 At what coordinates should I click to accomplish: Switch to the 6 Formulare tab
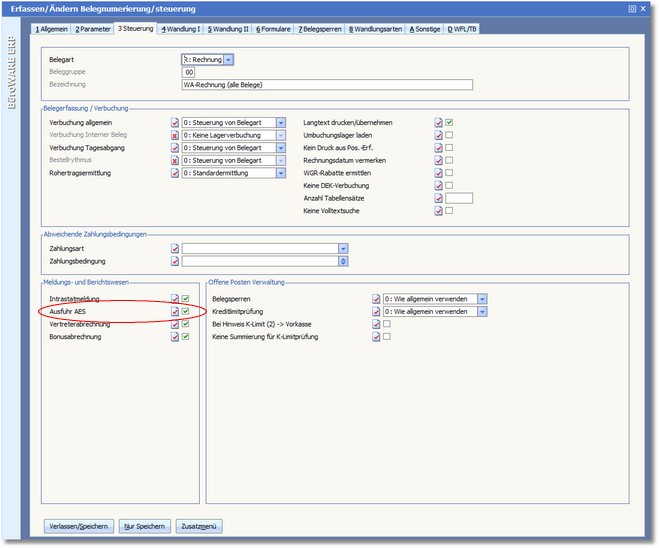pos(273,30)
